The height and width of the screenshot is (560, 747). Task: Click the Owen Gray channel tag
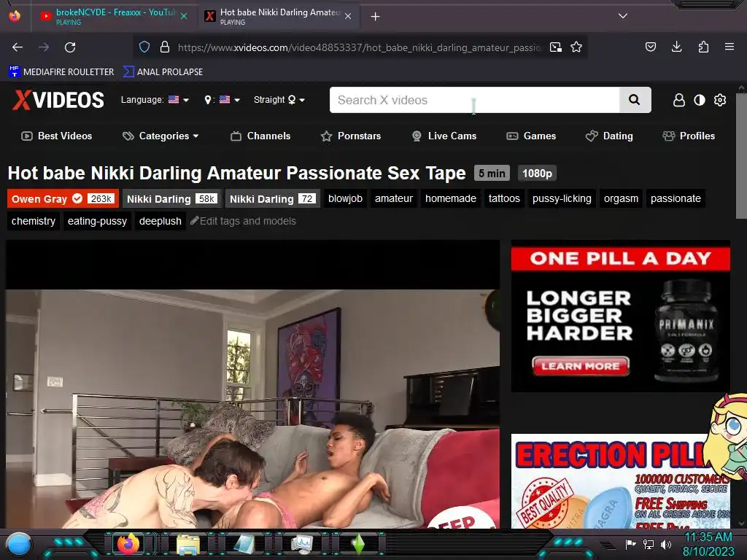(63, 198)
